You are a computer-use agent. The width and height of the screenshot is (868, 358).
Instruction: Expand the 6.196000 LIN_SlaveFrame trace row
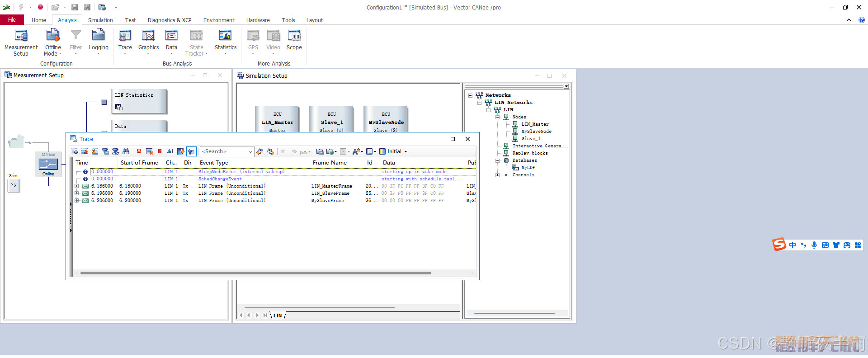pyautogui.click(x=76, y=193)
